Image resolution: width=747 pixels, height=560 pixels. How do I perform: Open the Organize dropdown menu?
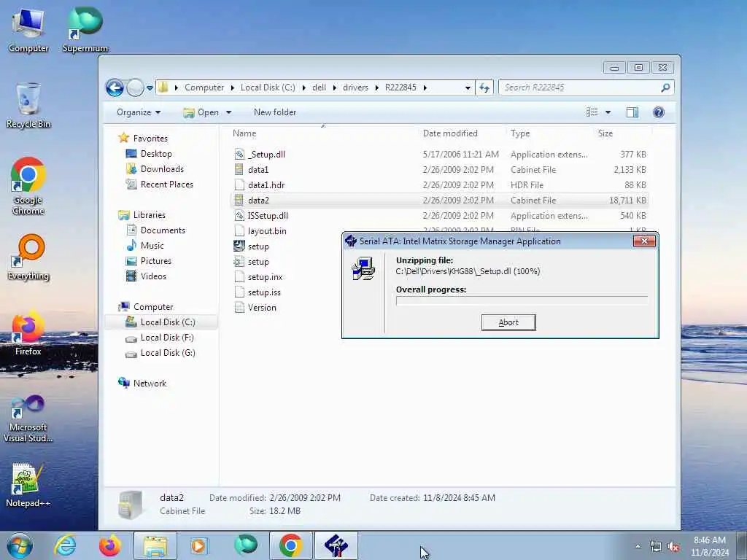coord(139,112)
